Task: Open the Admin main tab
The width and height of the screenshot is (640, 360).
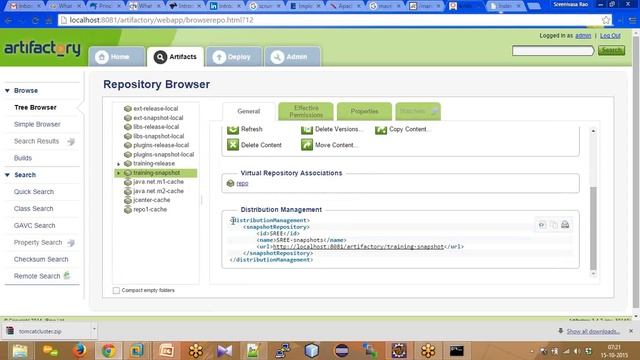Action: coord(292,57)
